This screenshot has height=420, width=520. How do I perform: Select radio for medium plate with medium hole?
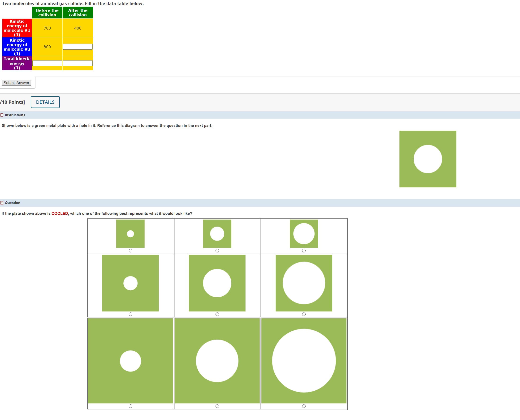click(x=217, y=314)
